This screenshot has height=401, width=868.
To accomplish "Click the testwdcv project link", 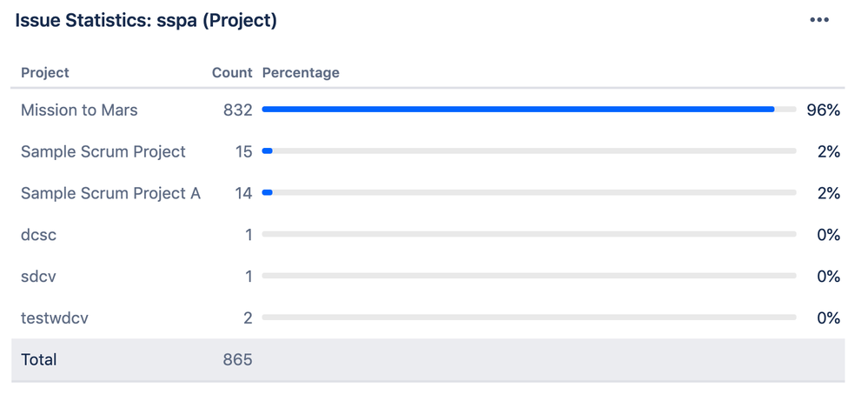I will point(55,318).
